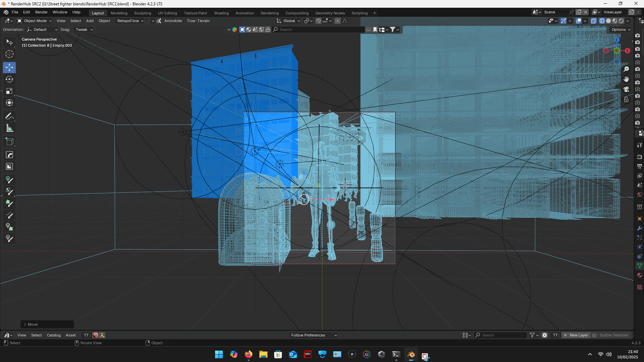
Task: Toggle camera lock to view padlock
Action: 626,99
